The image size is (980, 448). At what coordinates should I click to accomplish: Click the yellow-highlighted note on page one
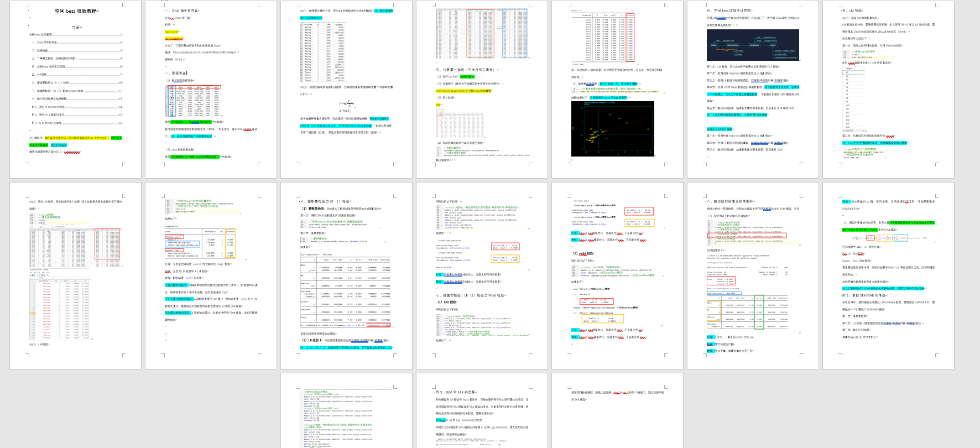click(76, 138)
